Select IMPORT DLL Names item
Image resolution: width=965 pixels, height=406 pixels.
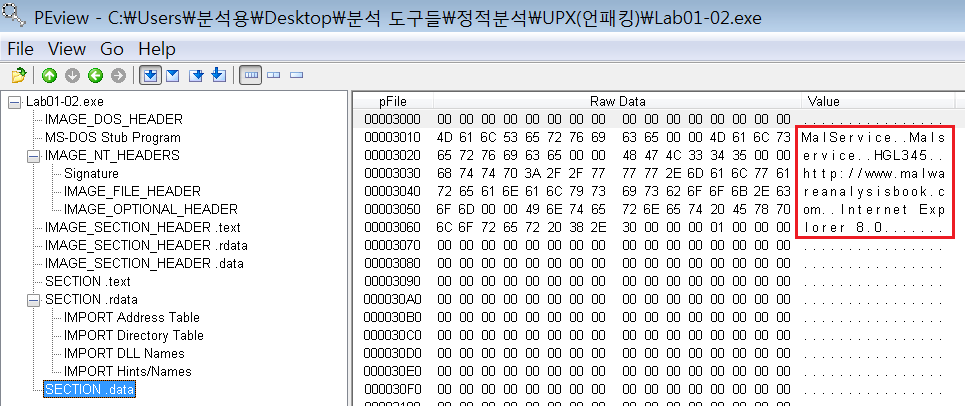tap(124, 353)
